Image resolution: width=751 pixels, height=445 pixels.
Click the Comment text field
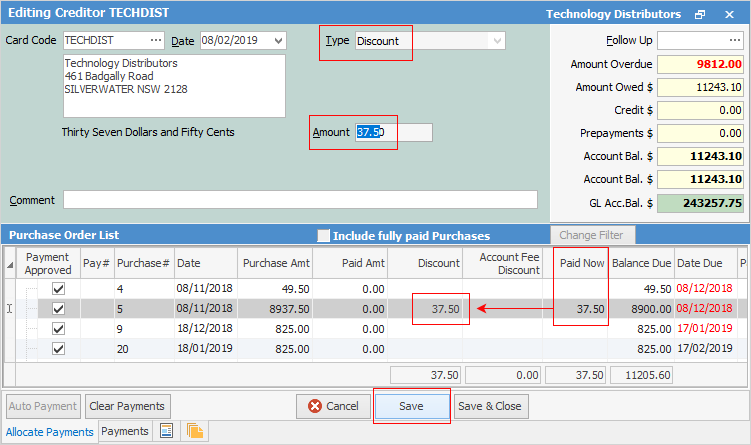tap(300, 200)
